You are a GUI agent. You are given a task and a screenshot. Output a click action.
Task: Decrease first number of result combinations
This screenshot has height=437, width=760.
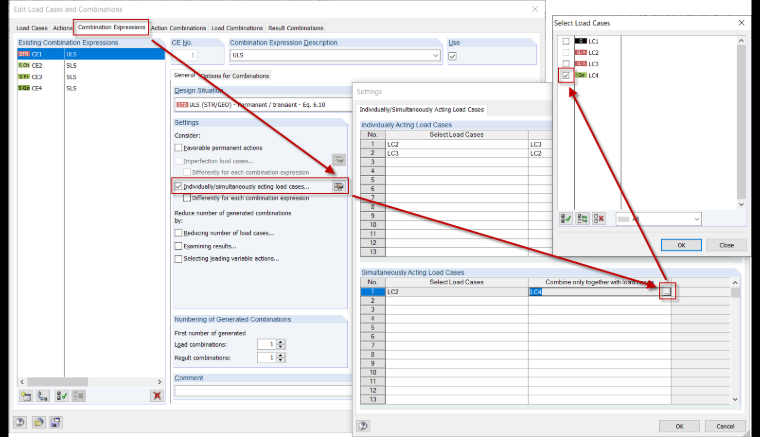pos(281,360)
